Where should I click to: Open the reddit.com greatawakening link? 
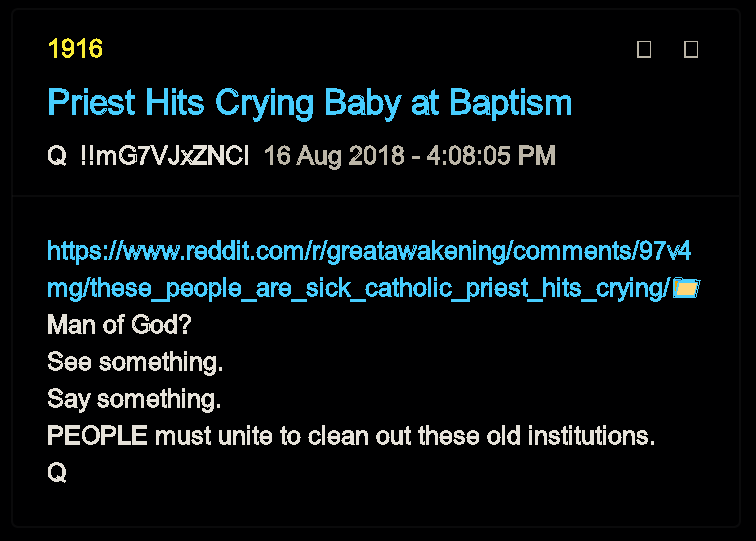pyautogui.click(x=368, y=251)
